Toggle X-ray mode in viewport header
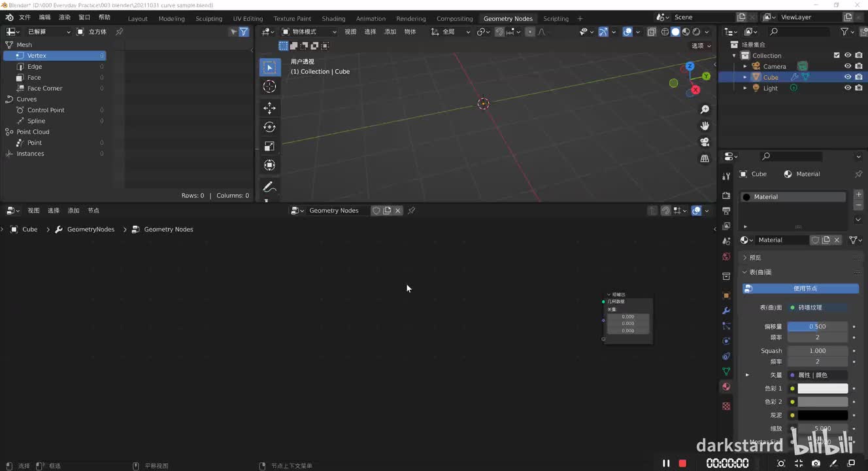 coord(652,31)
